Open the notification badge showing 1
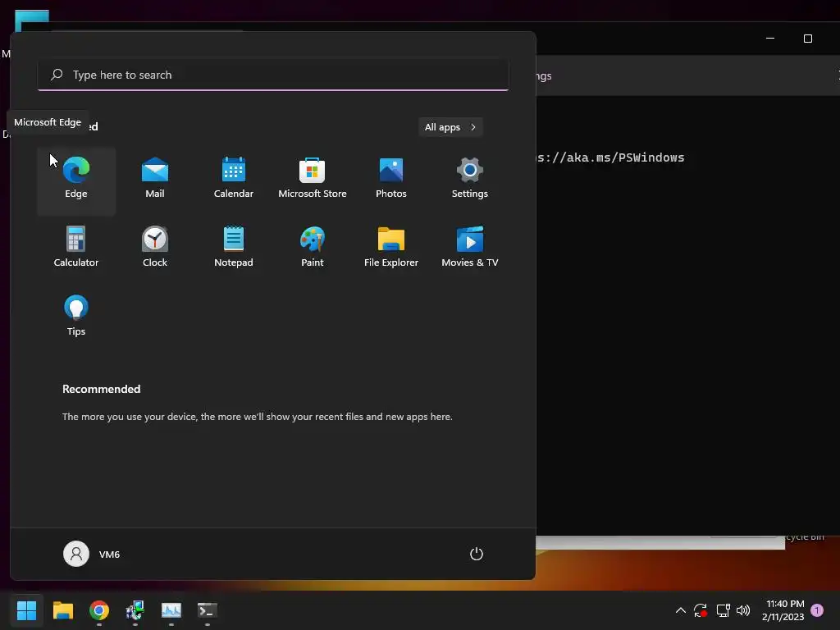 point(817,610)
